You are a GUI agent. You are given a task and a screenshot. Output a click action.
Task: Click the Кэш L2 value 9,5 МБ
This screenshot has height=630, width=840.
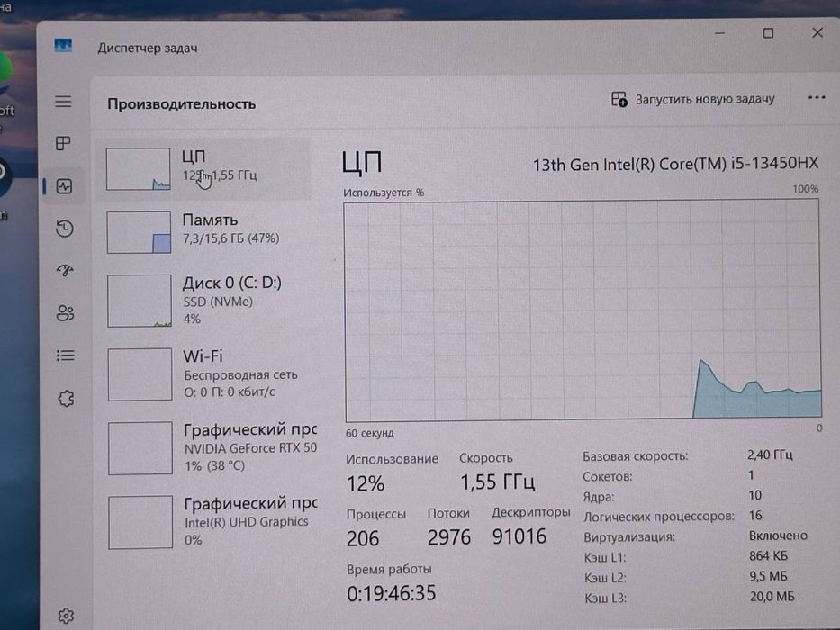[768, 576]
